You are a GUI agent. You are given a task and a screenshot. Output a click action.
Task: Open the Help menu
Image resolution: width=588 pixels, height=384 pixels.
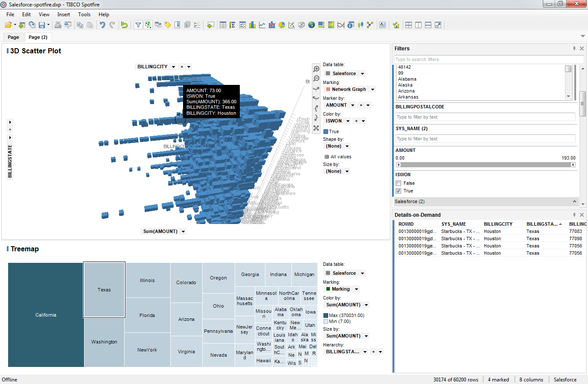tap(104, 15)
